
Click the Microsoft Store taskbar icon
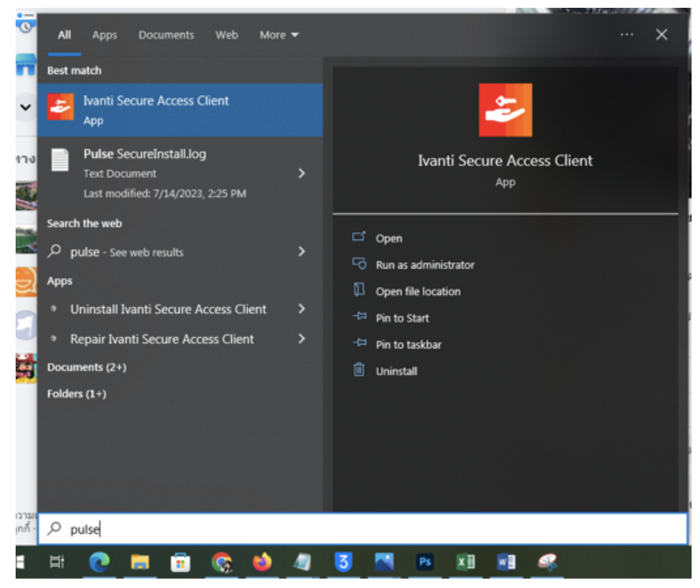click(x=180, y=562)
